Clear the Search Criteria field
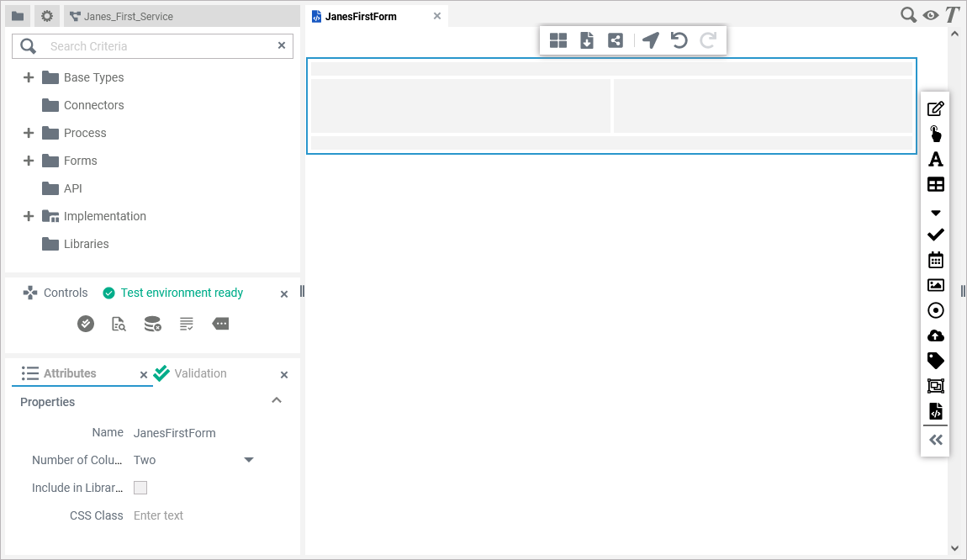Image resolution: width=967 pixels, height=560 pixels. (x=282, y=45)
